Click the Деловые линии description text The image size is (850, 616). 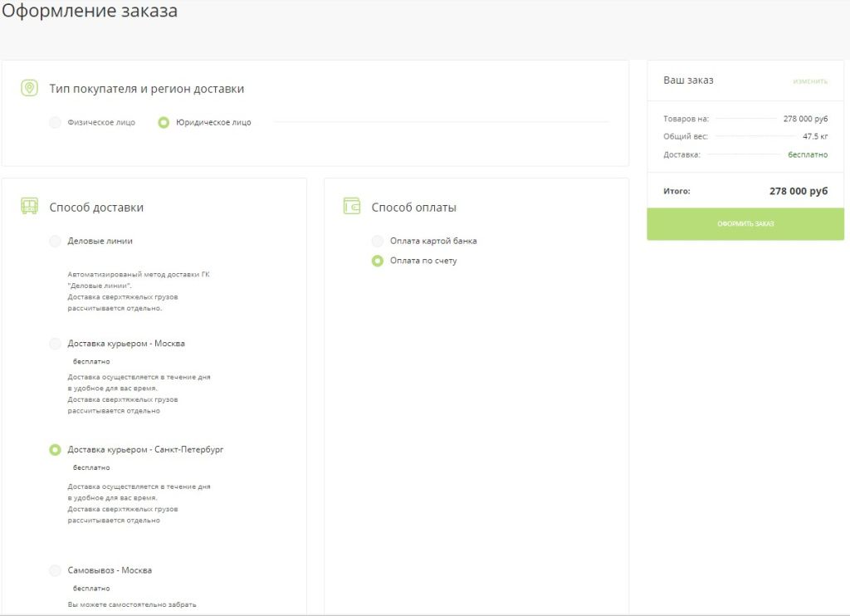coord(138,291)
